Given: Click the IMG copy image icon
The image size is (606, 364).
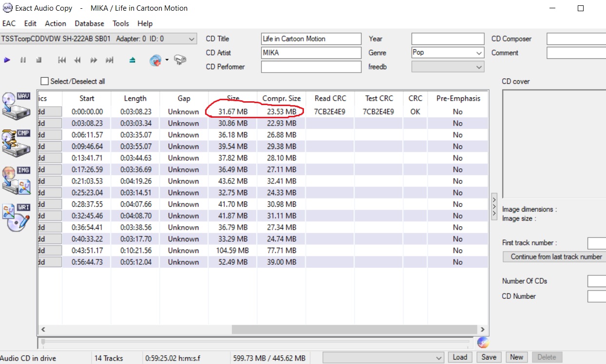Looking at the screenshot, I should (16, 181).
